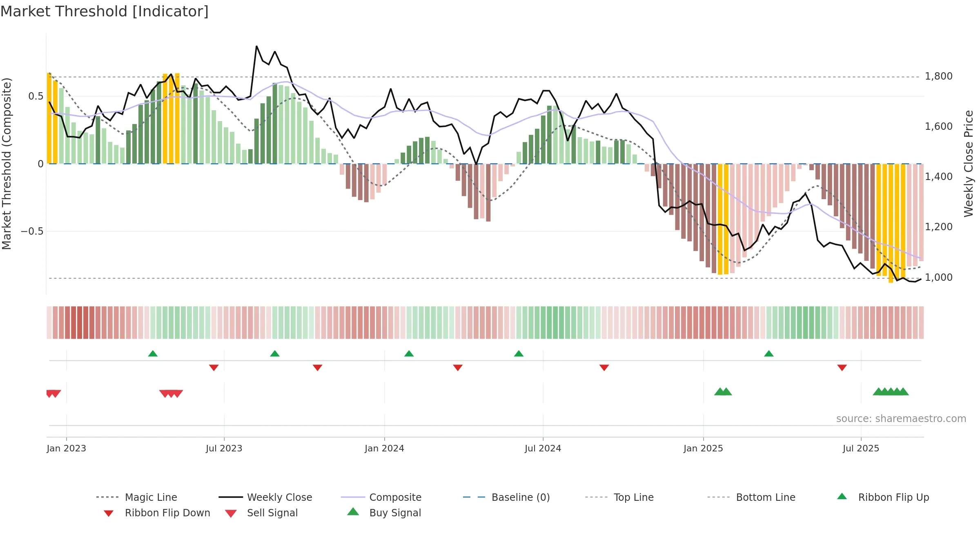This screenshot has height=551, width=980.
Task: Toggle the Ribbon Flip Up legend entry
Action: [883, 497]
